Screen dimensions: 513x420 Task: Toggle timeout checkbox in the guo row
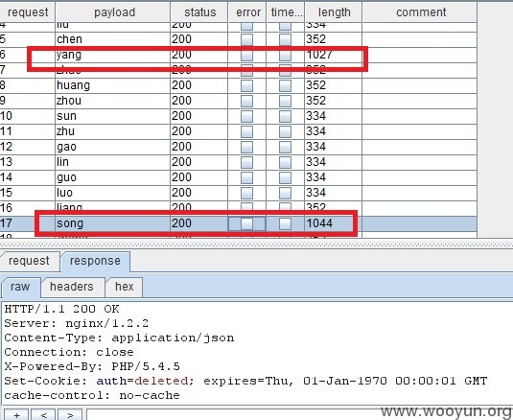pos(286,178)
